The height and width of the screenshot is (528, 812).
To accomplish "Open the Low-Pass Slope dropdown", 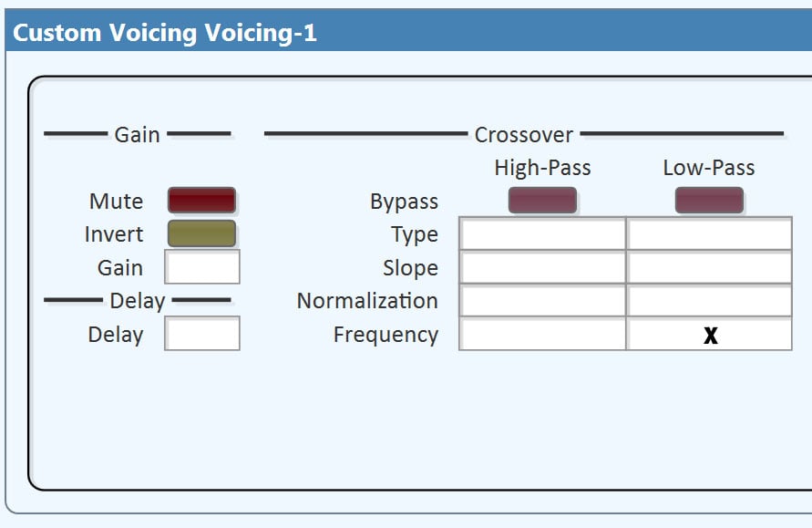I will (709, 268).
